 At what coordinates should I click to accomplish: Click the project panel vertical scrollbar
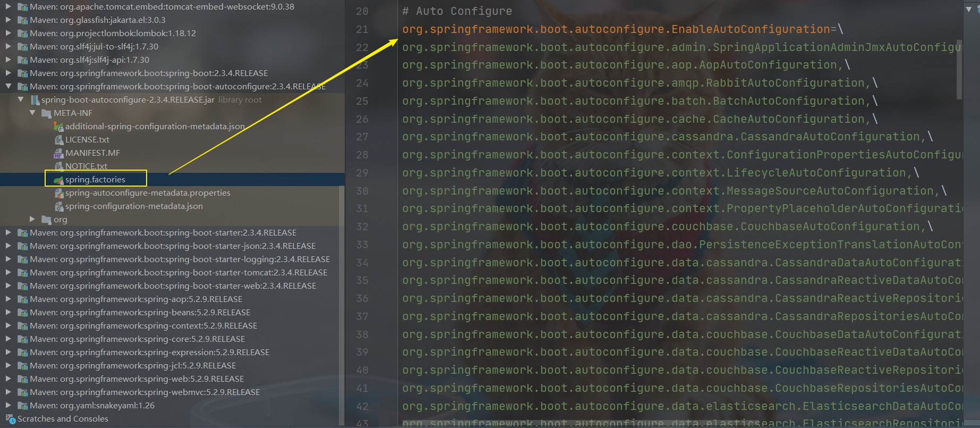coord(342,306)
